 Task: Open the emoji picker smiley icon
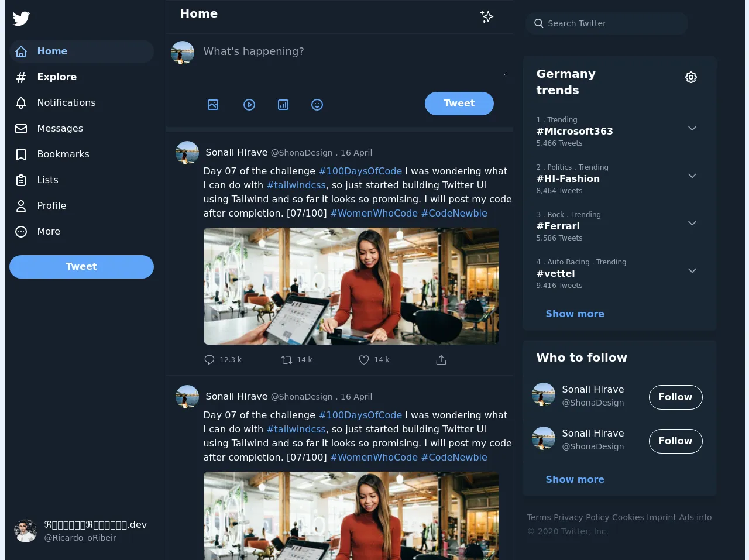(317, 105)
